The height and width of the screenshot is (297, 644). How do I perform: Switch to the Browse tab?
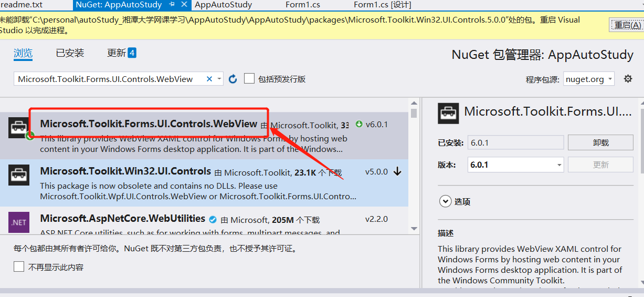point(23,53)
